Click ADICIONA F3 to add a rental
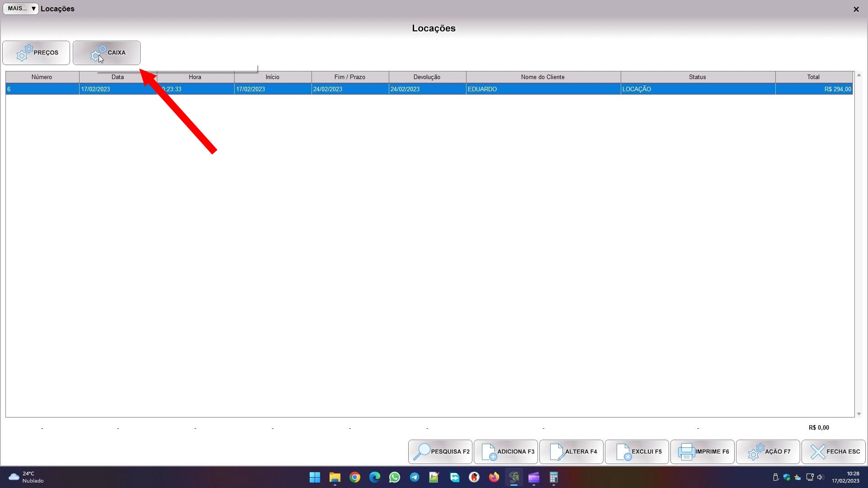 click(x=506, y=451)
